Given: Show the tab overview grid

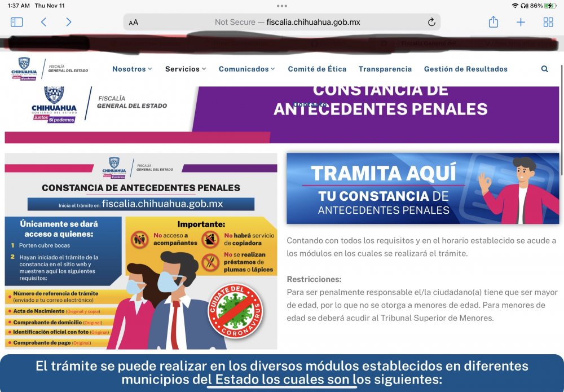Looking at the screenshot, I should 548,22.
